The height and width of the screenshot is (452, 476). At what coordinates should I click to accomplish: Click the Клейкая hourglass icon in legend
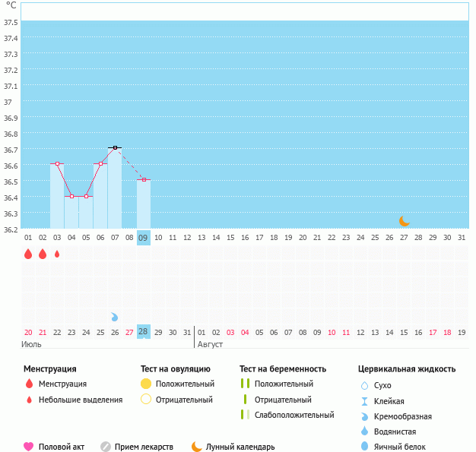coord(364,401)
